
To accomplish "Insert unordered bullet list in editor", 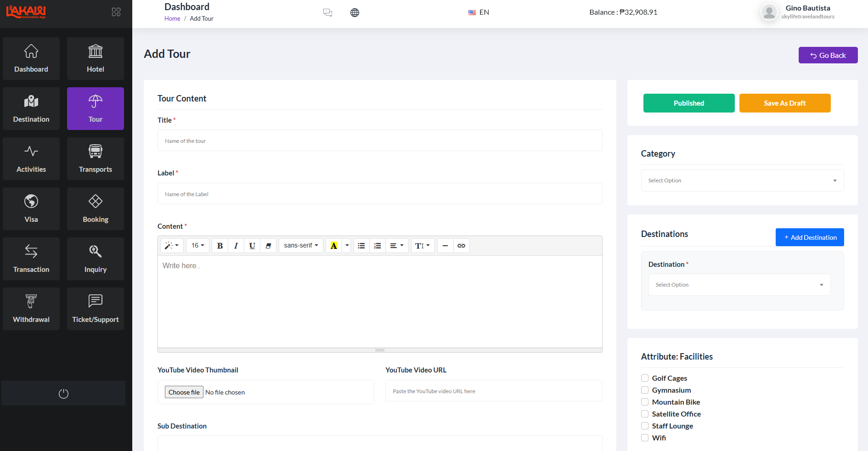I will [361, 246].
